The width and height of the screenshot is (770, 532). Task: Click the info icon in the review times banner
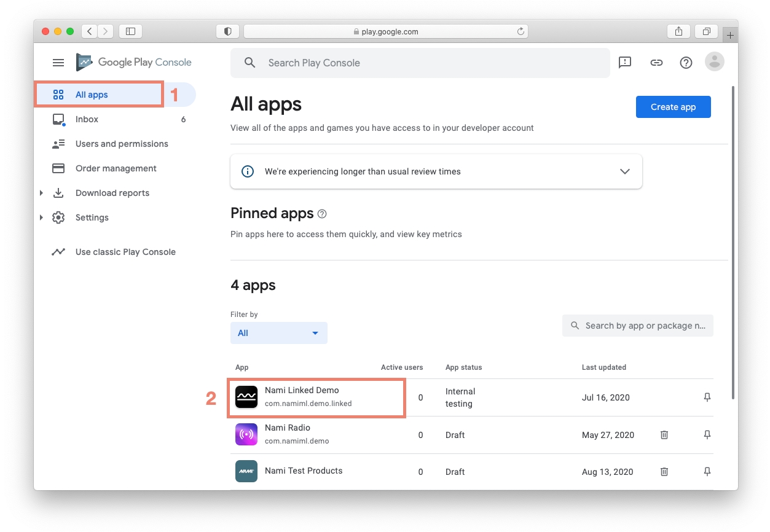pyautogui.click(x=248, y=171)
